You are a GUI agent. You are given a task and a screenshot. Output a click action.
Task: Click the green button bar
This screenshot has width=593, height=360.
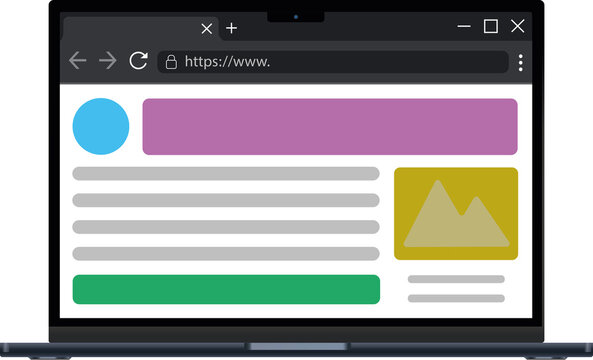226,289
